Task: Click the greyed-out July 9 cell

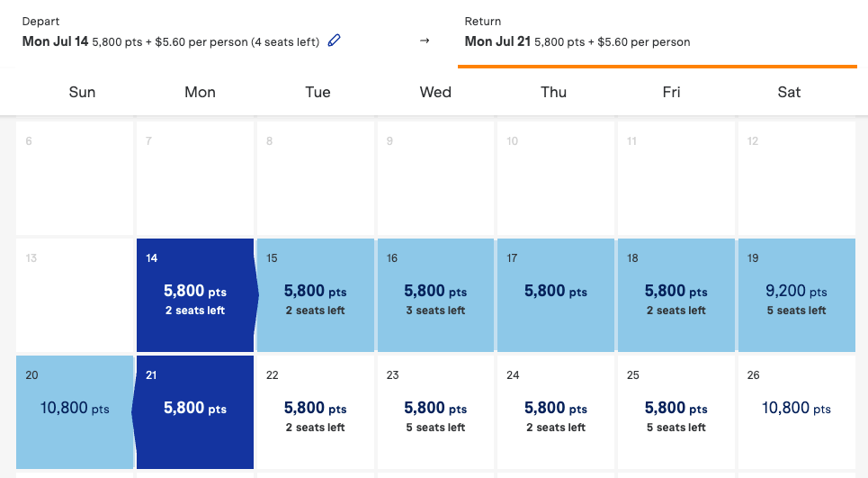Action: coord(435,177)
